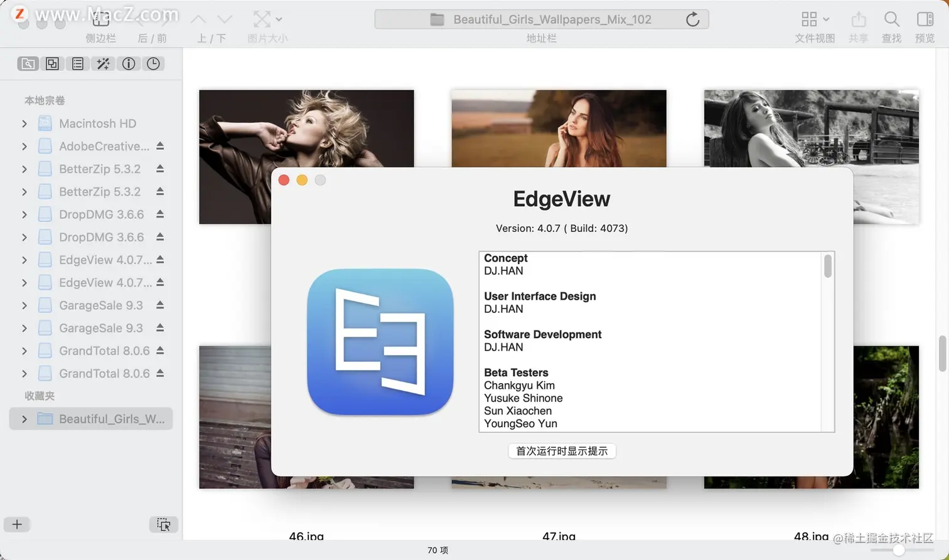Viewport: 949px width, 560px height.
Task: Click the 收藏夹 section header
Action: click(x=40, y=396)
